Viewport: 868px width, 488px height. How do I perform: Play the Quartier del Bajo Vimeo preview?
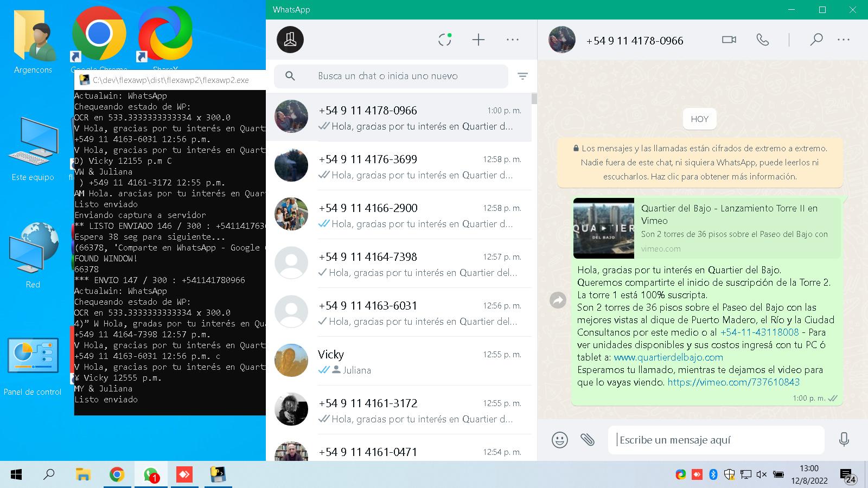point(604,228)
